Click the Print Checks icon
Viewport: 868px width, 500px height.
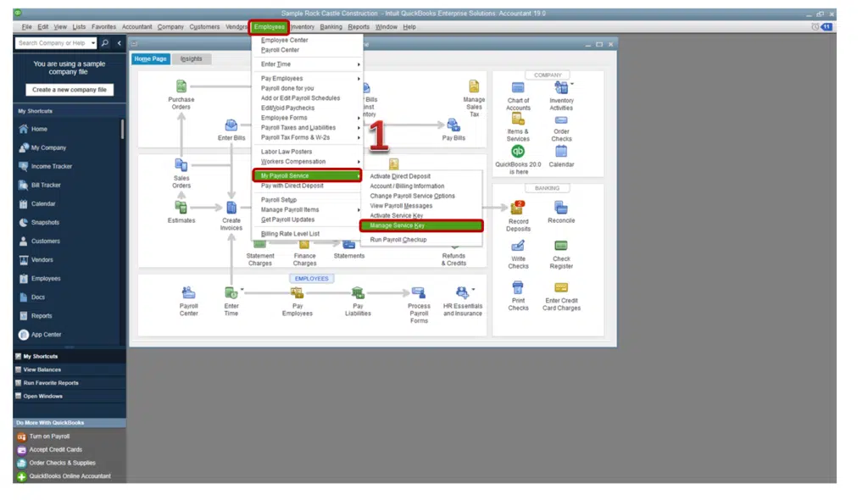(x=518, y=287)
